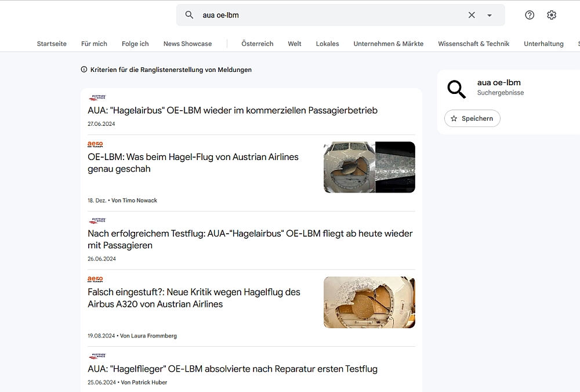Click the search magnifier icon in search bar
The height and width of the screenshot is (392, 580).
pos(189,15)
